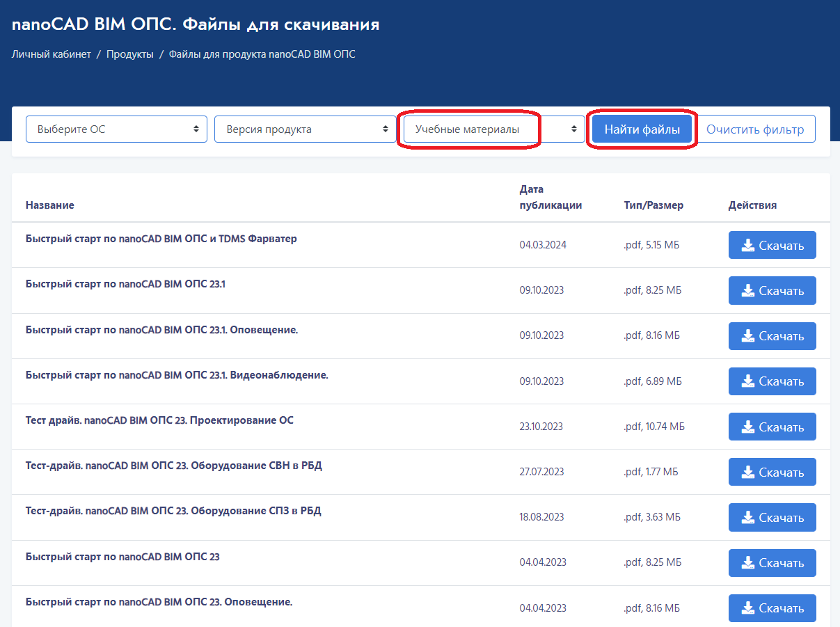The height and width of the screenshot is (627, 840).
Task: Click breadcrumb 'Файлы для продукта nanoCAD BIM ОПС'
Action: coord(262,54)
